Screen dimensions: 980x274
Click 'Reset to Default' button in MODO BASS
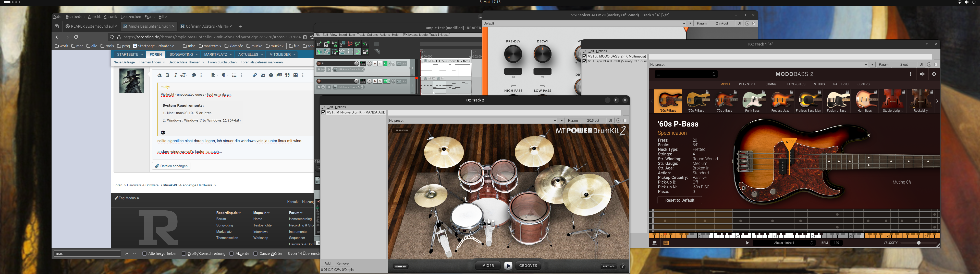tap(680, 200)
